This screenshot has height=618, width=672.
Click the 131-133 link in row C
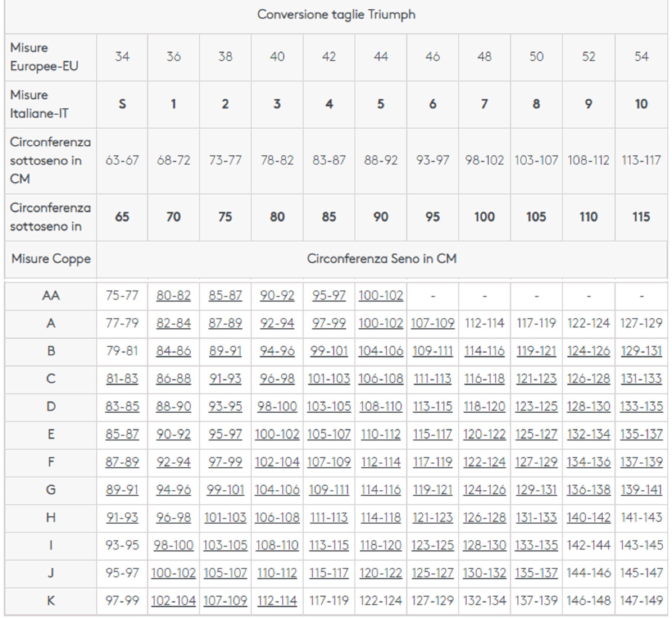tap(641, 379)
